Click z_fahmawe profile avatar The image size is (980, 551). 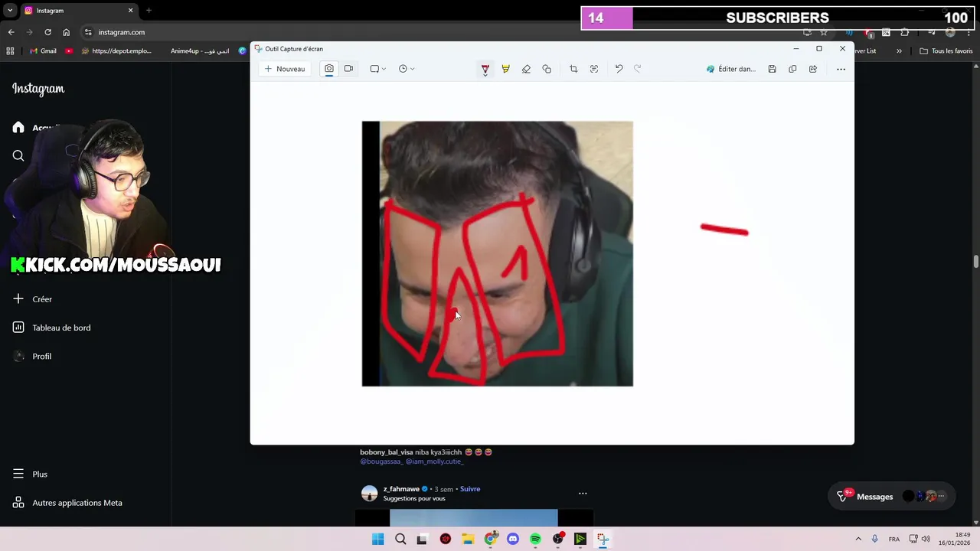[x=370, y=494]
